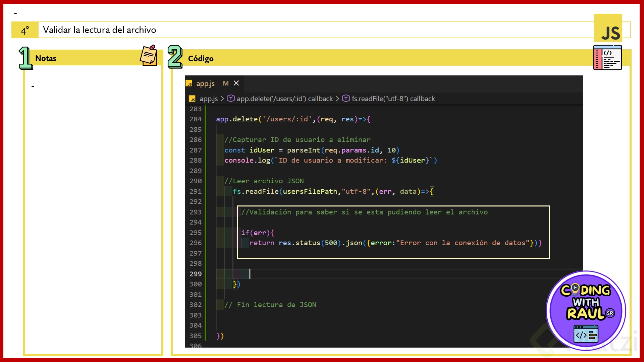The image size is (644, 362).
Task: Expand the fs.readFile callback breadcrumb
Action: click(393, 99)
